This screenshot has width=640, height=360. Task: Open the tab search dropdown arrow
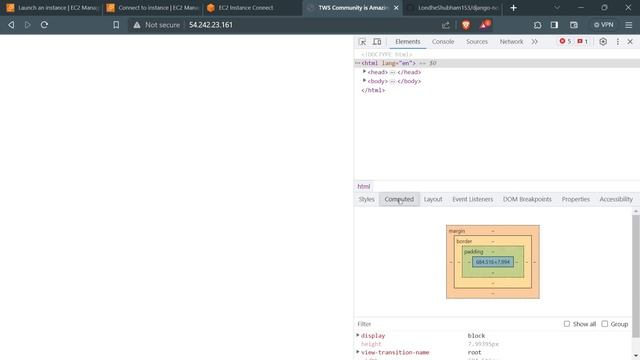(557, 8)
